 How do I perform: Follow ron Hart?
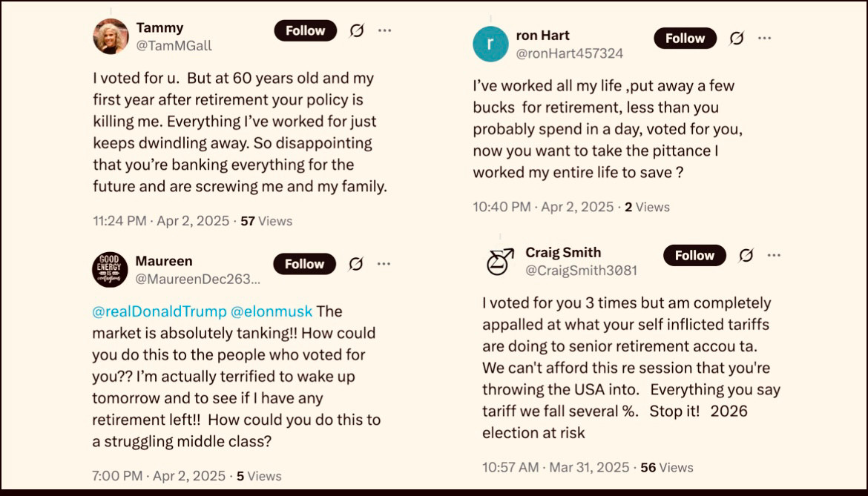click(x=685, y=38)
